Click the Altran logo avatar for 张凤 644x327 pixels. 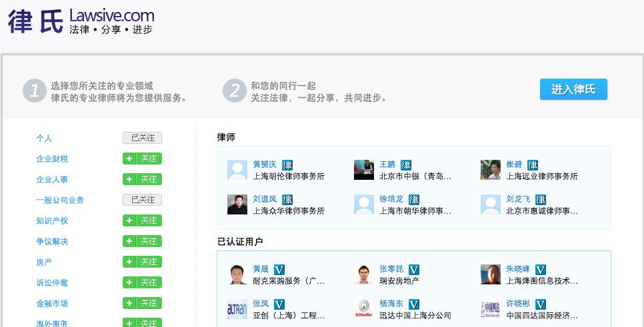click(x=237, y=310)
